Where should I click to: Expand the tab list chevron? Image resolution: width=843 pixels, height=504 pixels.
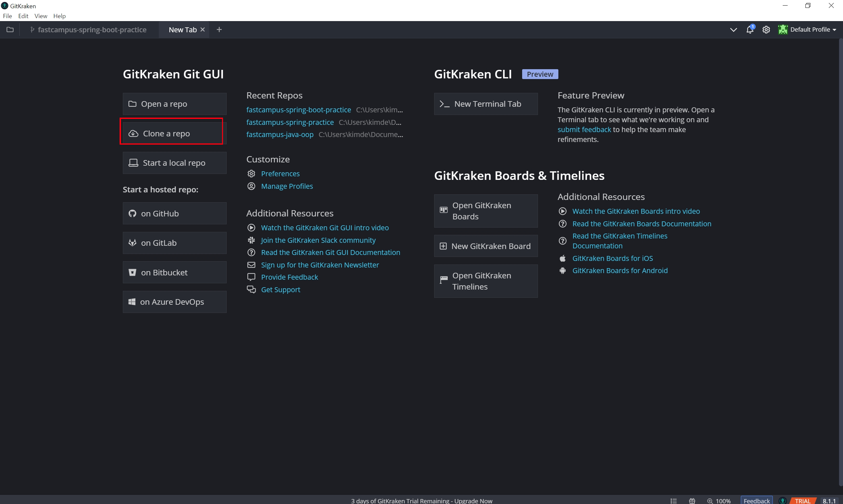tap(733, 30)
